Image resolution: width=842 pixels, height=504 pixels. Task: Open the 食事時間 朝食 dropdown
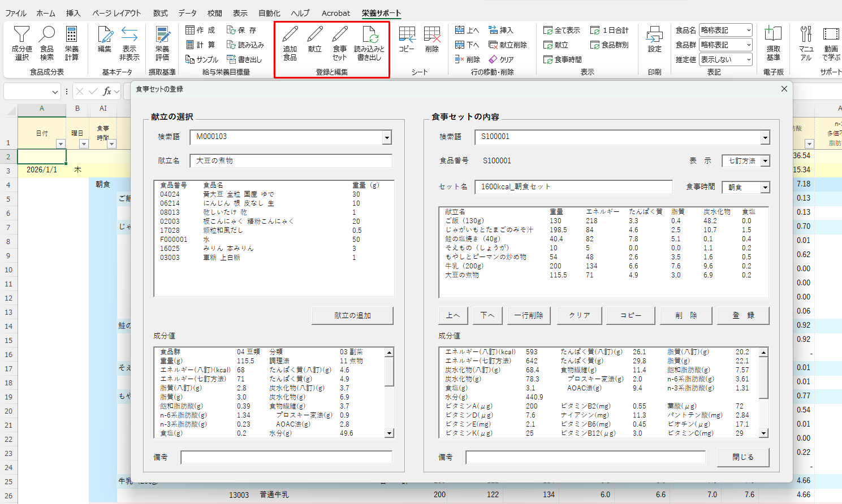click(765, 188)
